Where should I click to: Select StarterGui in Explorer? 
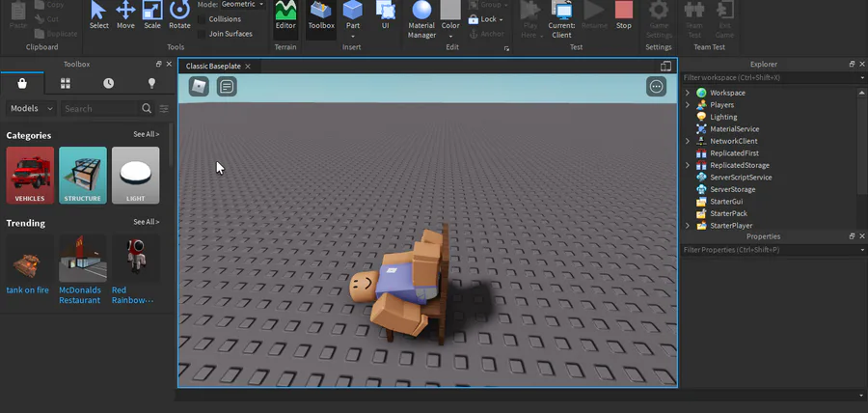pyautogui.click(x=726, y=202)
